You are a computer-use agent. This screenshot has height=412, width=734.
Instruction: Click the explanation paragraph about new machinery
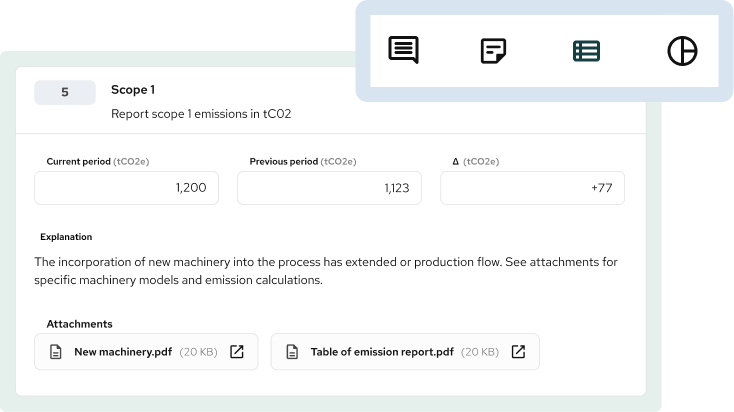click(x=325, y=271)
